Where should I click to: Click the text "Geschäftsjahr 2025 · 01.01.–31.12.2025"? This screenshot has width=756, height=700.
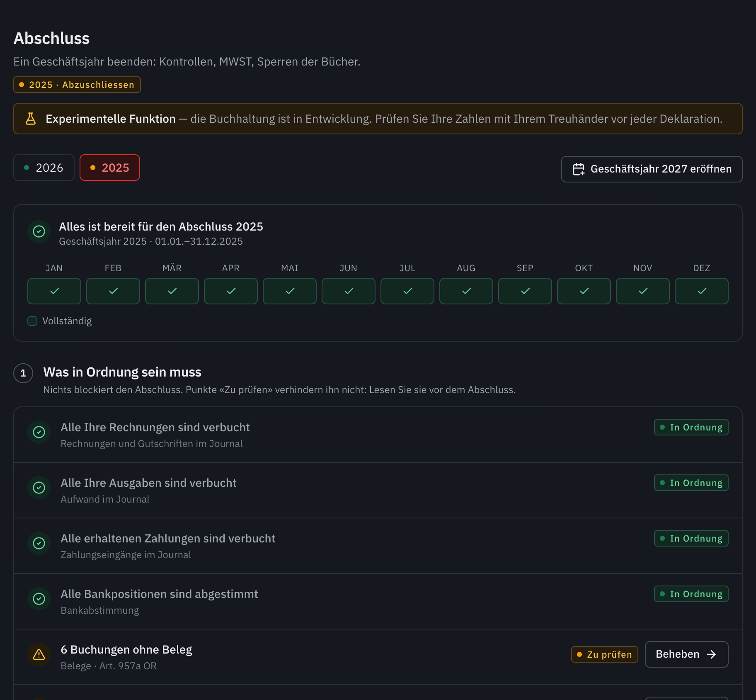pyautogui.click(x=151, y=241)
